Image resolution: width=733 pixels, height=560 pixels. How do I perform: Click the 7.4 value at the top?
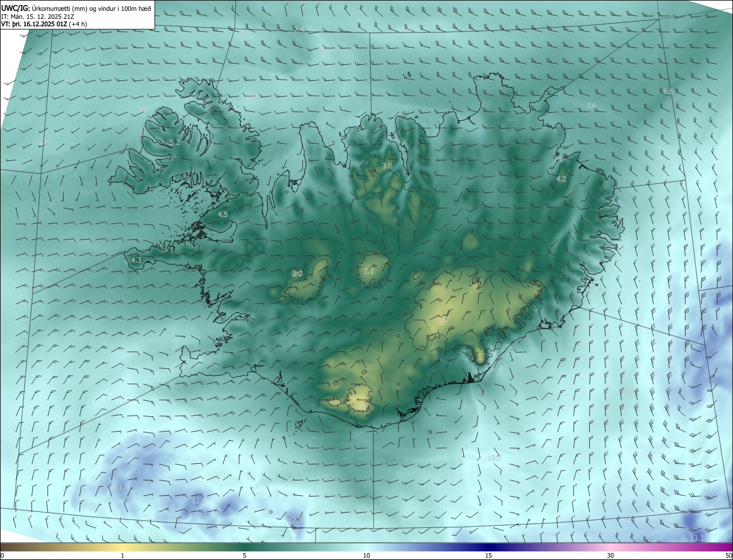pyautogui.click(x=299, y=29)
